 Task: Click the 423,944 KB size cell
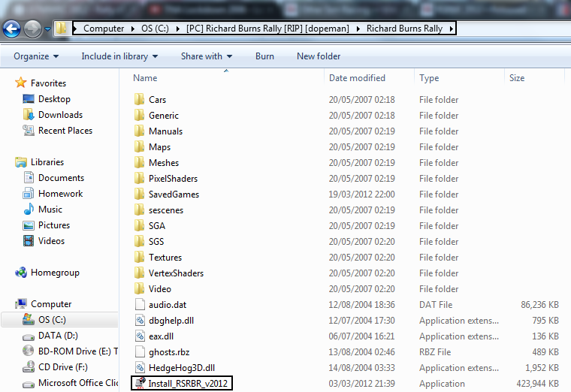click(537, 383)
